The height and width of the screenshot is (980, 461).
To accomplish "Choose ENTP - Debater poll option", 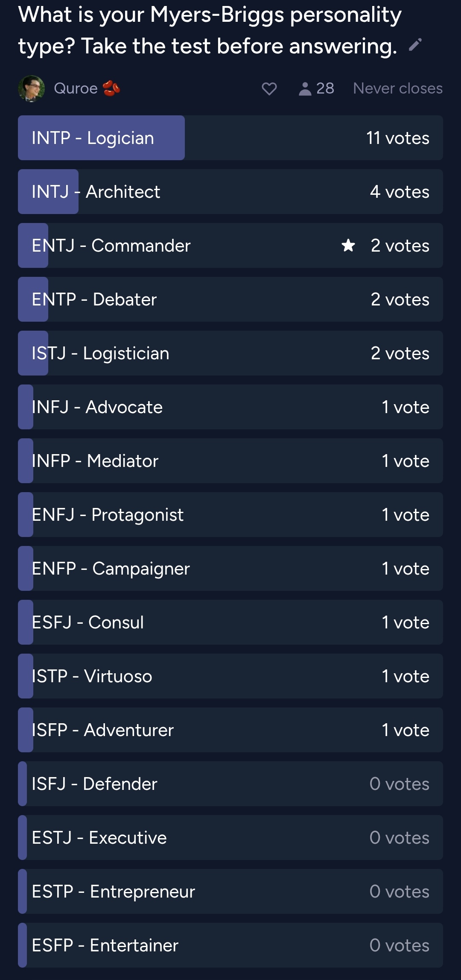I will (230, 299).
